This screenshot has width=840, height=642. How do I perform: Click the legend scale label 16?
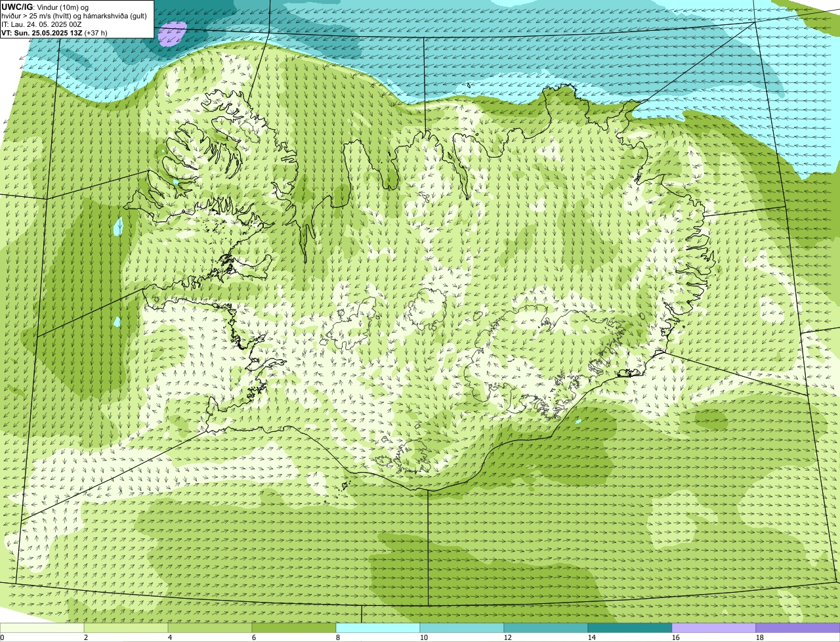pos(676,637)
